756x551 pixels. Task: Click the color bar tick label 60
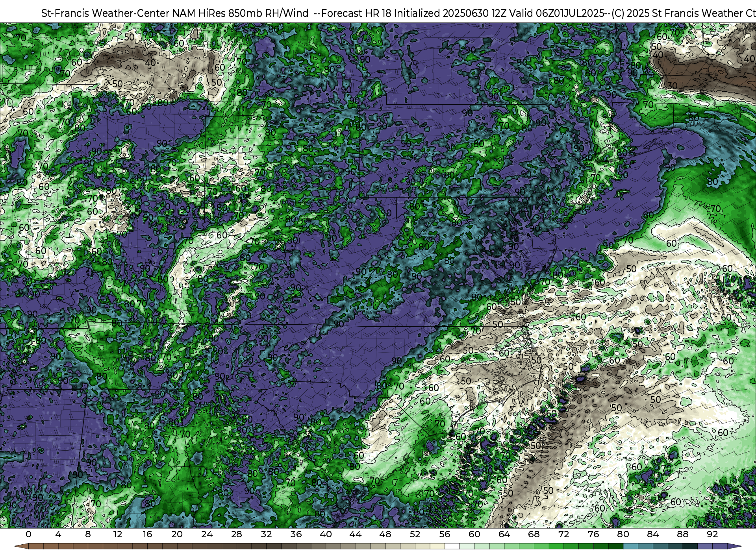(x=474, y=534)
